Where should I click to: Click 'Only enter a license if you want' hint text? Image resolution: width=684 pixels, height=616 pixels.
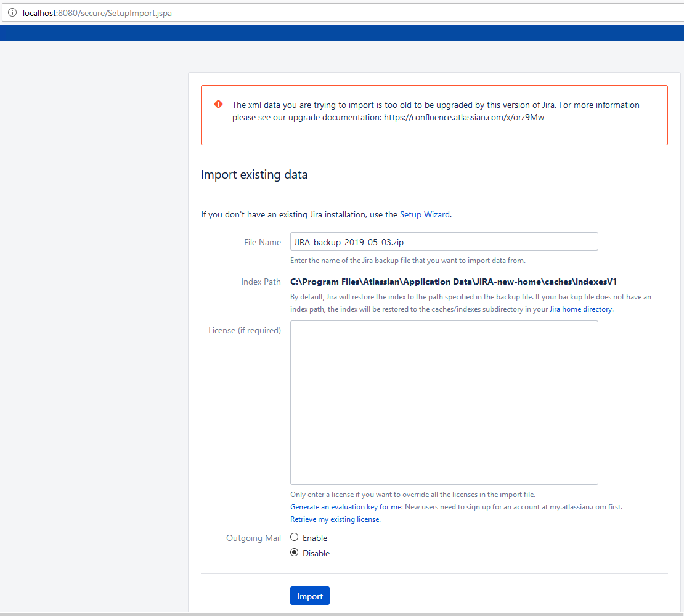tap(413, 495)
